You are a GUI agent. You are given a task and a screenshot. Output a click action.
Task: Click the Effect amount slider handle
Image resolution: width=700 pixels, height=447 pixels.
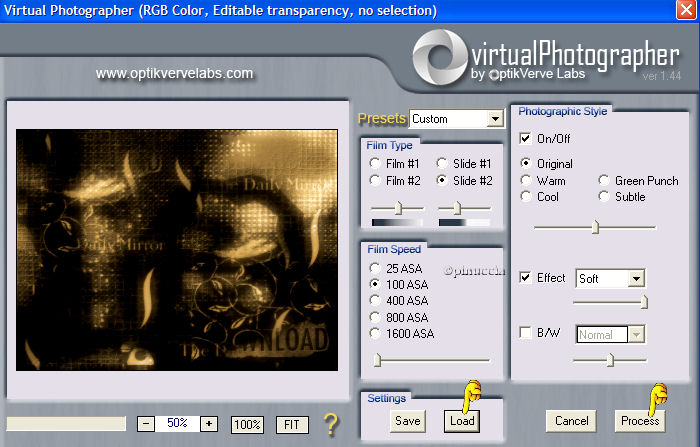(644, 302)
